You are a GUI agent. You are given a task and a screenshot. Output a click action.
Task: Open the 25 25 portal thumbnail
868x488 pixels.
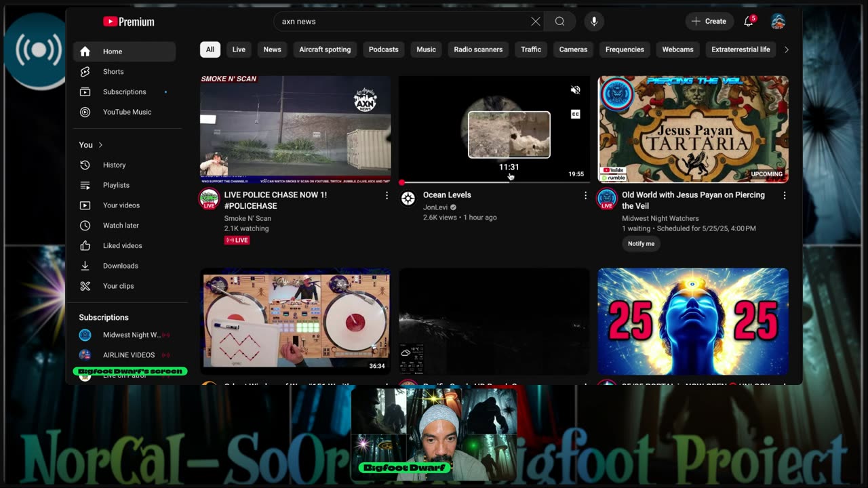(x=693, y=321)
